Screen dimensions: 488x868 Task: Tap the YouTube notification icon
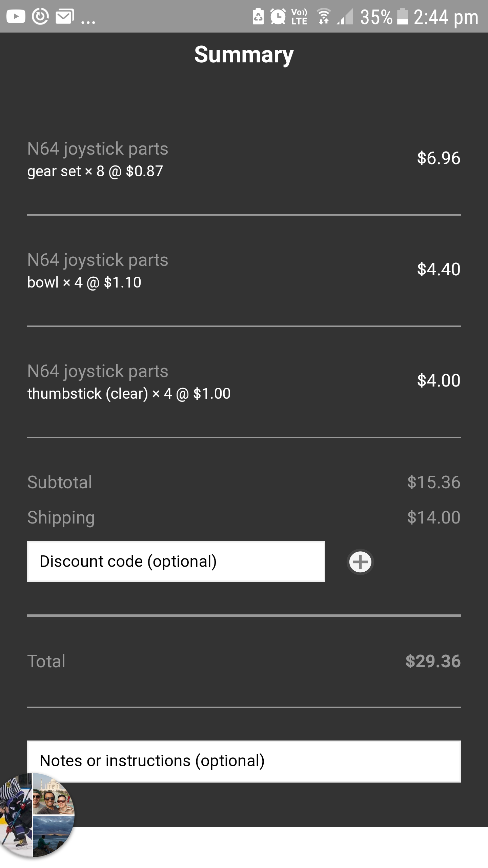pyautogui.click(x=16, y=17)
